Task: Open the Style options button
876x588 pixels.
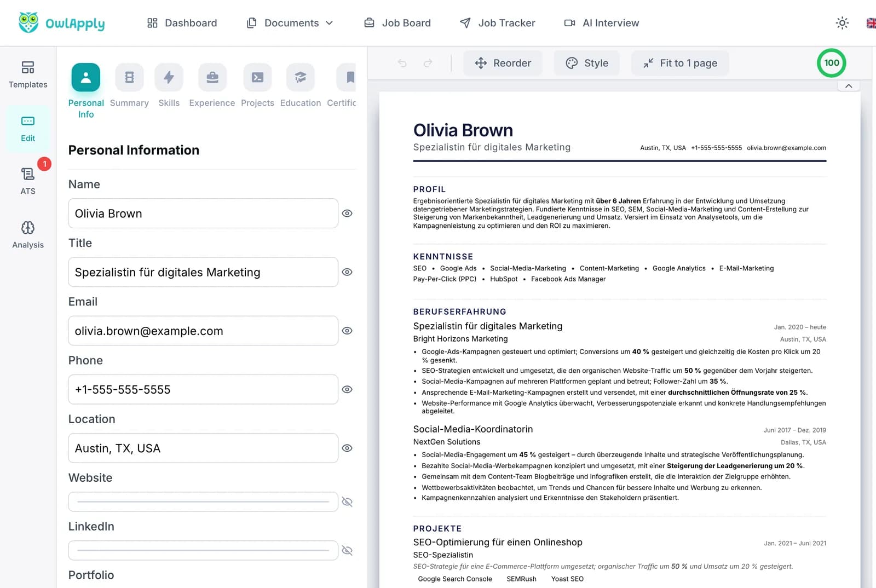Action: point(587,63)
